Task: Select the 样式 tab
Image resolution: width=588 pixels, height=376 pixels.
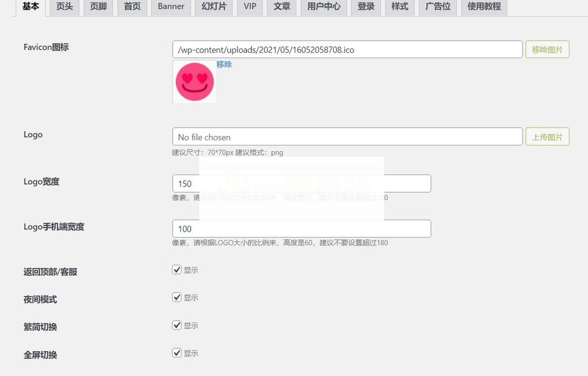Action: (x=399, y=7)
